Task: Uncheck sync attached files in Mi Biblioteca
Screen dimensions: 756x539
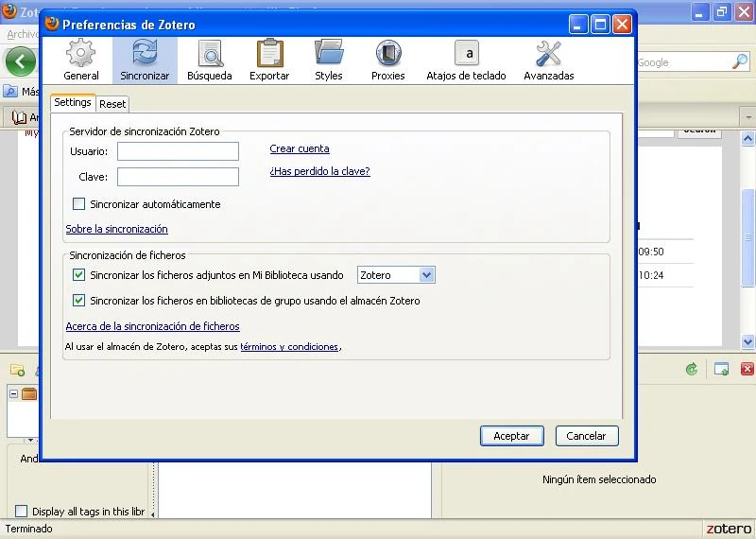Action: click(x=78, y=274)
